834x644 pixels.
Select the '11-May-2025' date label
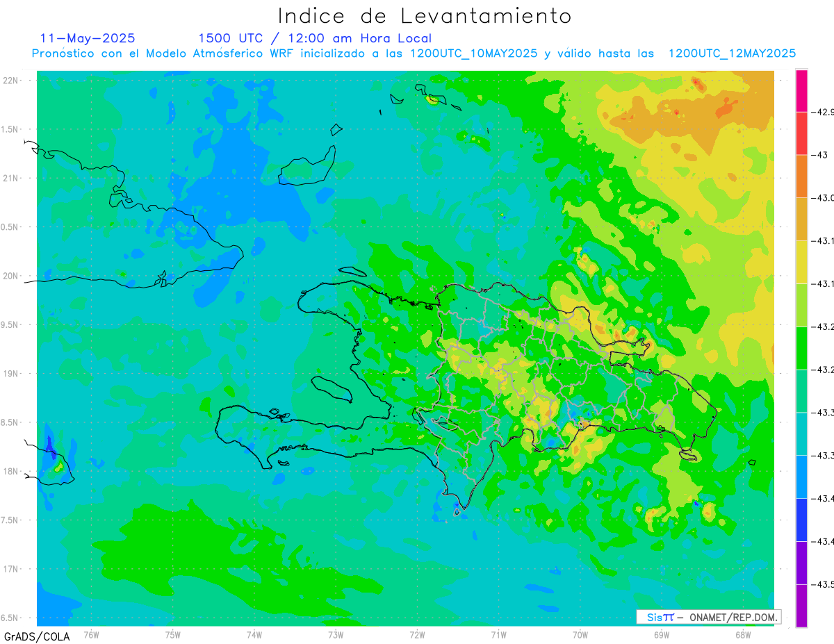(x=88, y=38)
